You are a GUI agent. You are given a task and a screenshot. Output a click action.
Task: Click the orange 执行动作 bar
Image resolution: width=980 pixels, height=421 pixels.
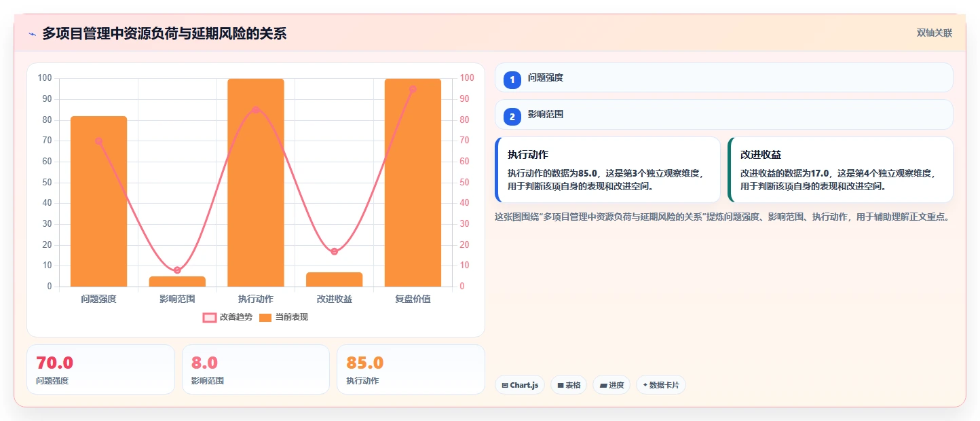point(256,183)
